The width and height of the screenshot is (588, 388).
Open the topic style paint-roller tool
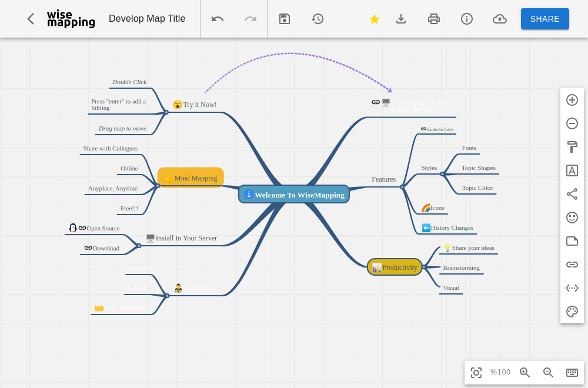click(x=572, y=147)
